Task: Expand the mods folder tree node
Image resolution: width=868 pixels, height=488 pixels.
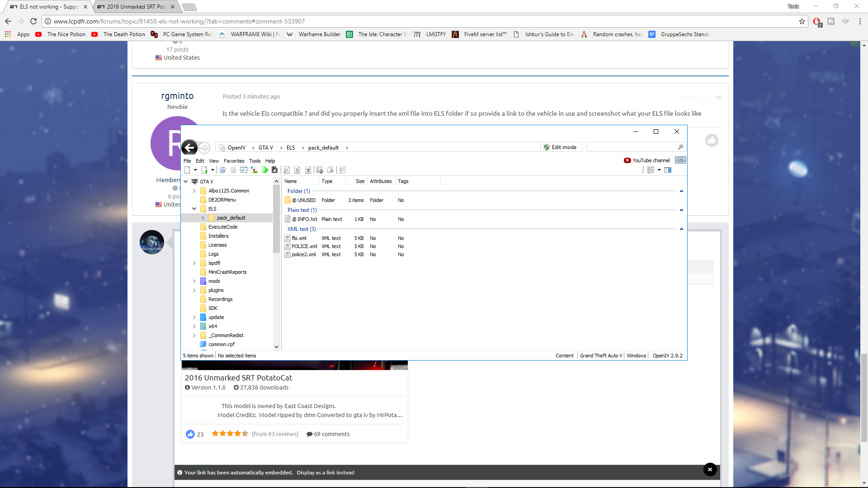Action: point(194,281)
